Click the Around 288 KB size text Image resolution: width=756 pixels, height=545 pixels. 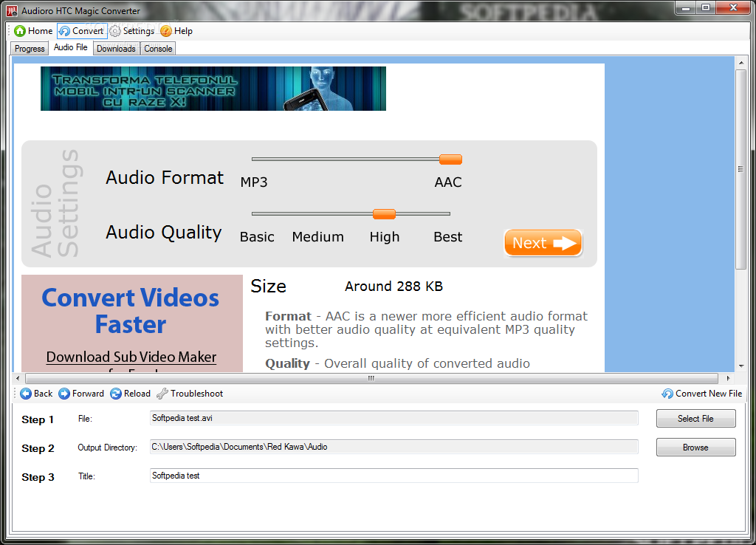coord(394,287)
